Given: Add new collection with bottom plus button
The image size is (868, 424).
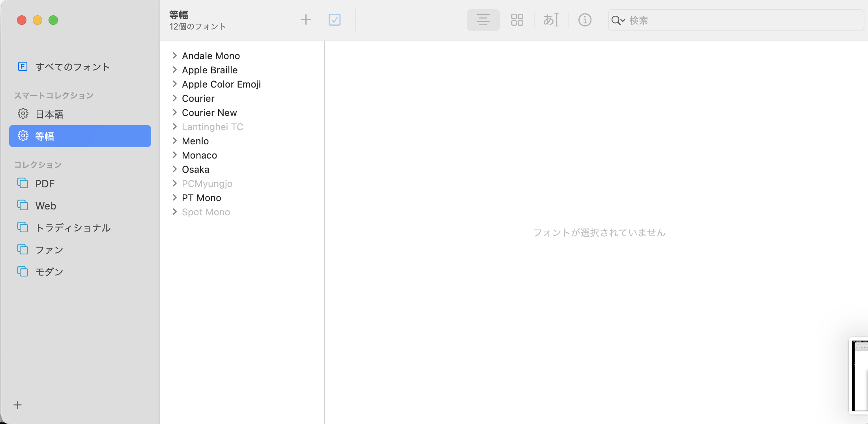Looking at the screenshot, I should click(x=18, y=405).
